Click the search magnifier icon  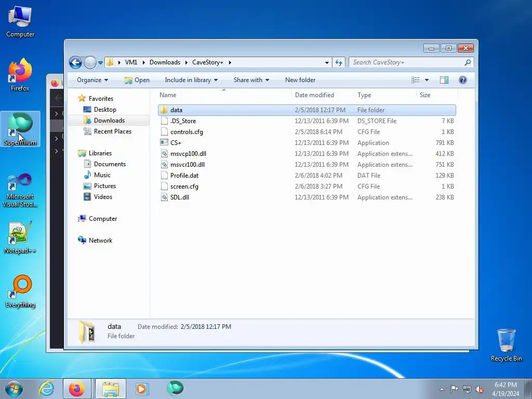click(x=468, y=62)
